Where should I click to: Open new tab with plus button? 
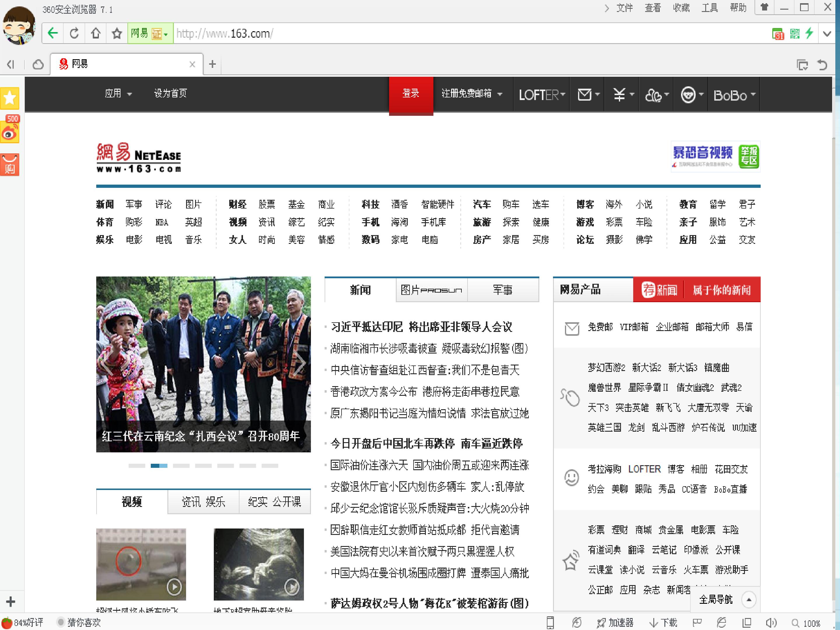[x=212, y=64]
